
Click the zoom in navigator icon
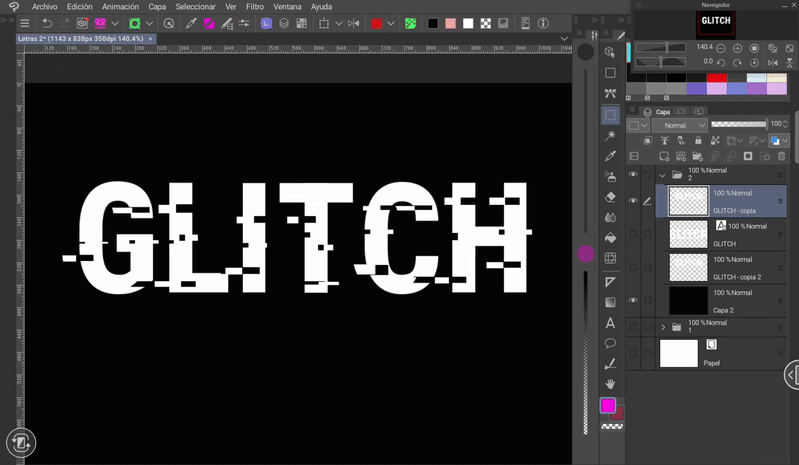pos(737,47)
